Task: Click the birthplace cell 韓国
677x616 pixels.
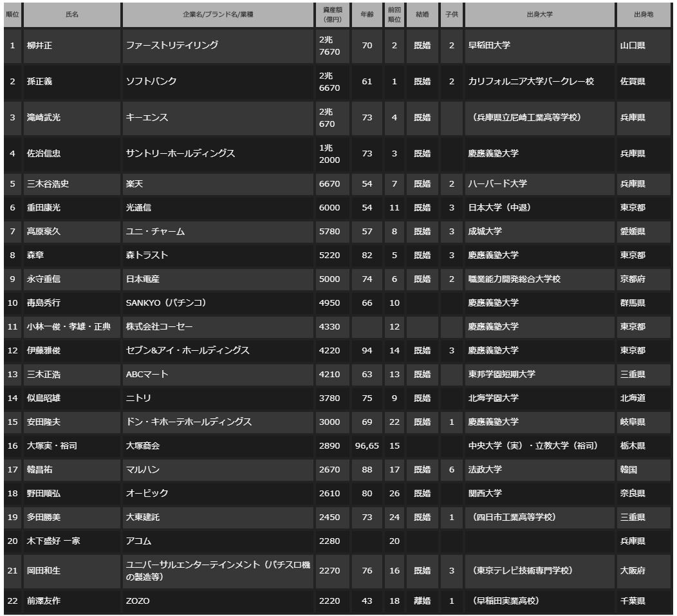Action: pos(644,469)
